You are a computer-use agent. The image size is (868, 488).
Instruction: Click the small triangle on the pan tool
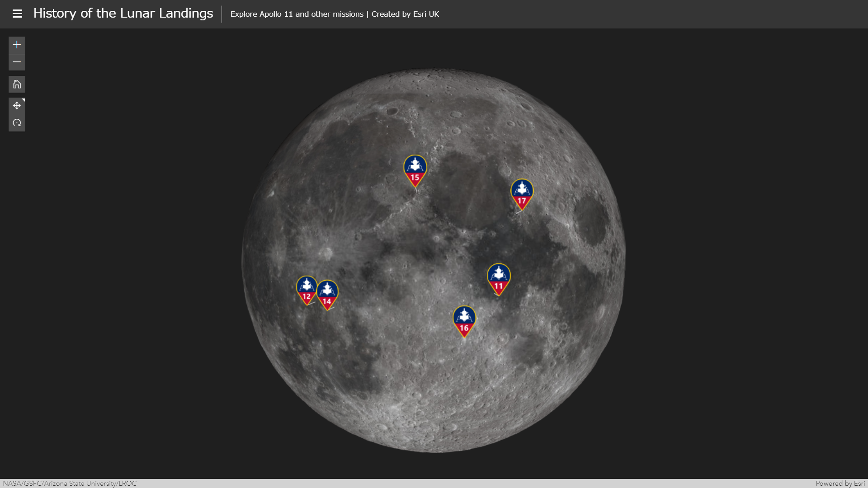click(23, 100)
